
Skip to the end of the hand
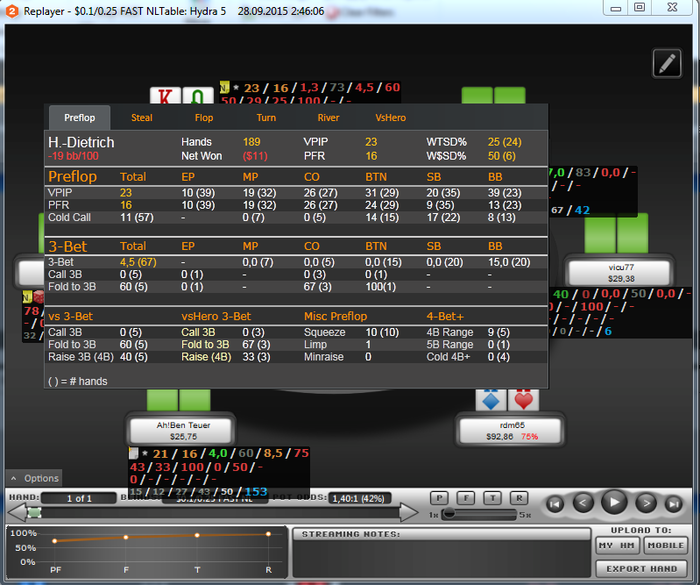(x=674, y=504)
